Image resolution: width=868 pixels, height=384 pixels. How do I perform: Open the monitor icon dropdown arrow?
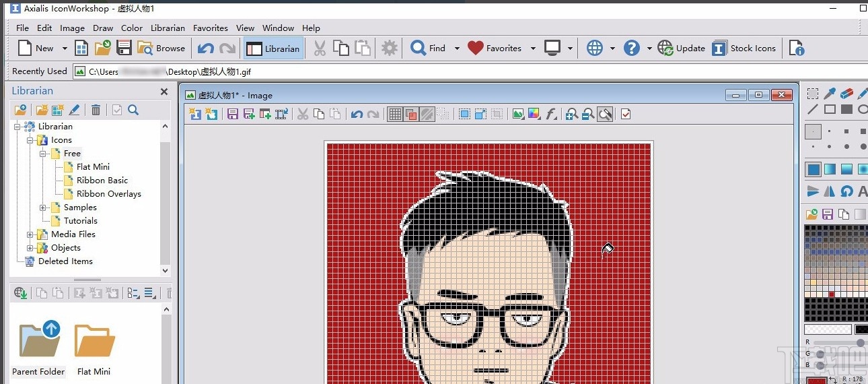(x=571, y=49)
